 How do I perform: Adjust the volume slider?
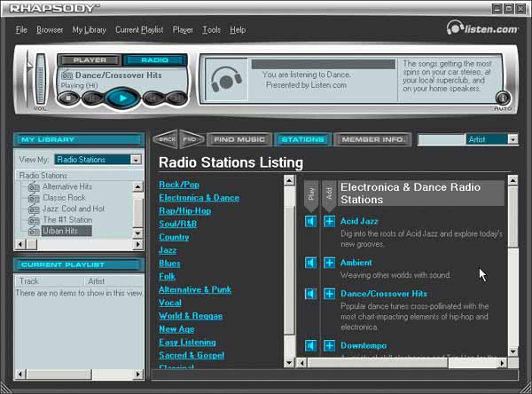40,80
